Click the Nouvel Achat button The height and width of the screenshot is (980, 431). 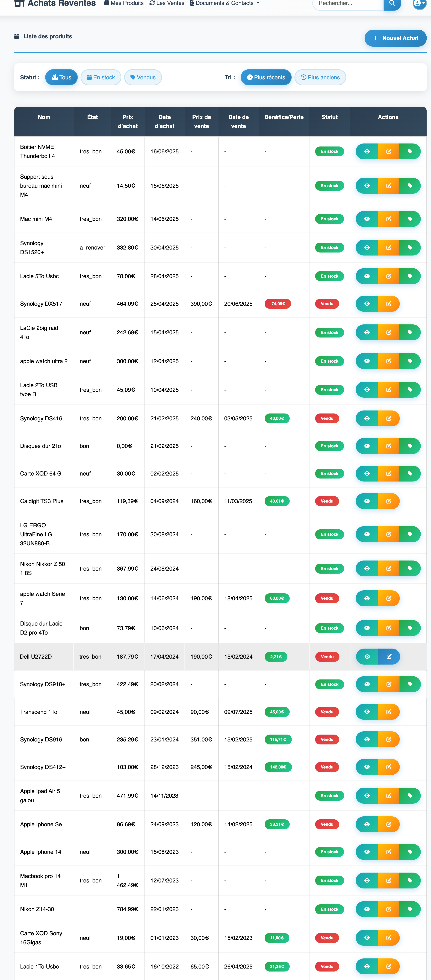pyautogui.click(x=395, y=38)
